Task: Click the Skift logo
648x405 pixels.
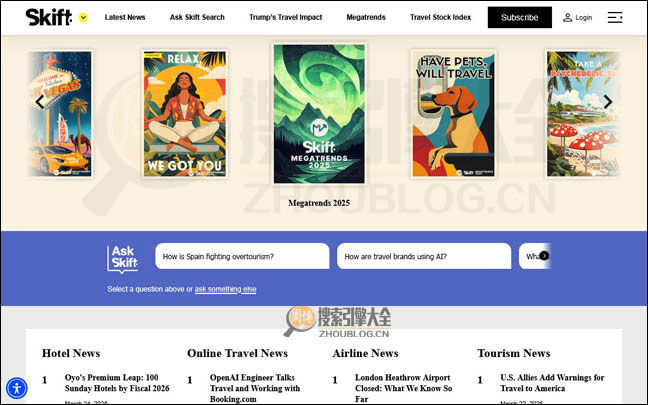Action: [49, 17]
